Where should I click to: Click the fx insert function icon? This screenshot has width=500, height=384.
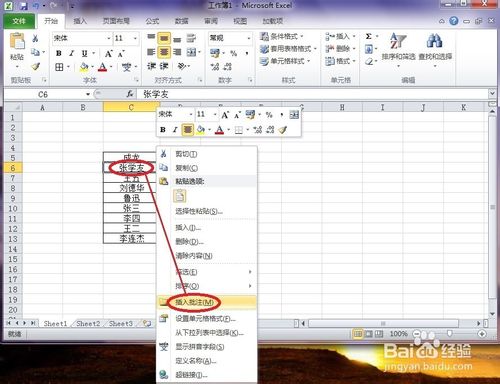[130, 95]
